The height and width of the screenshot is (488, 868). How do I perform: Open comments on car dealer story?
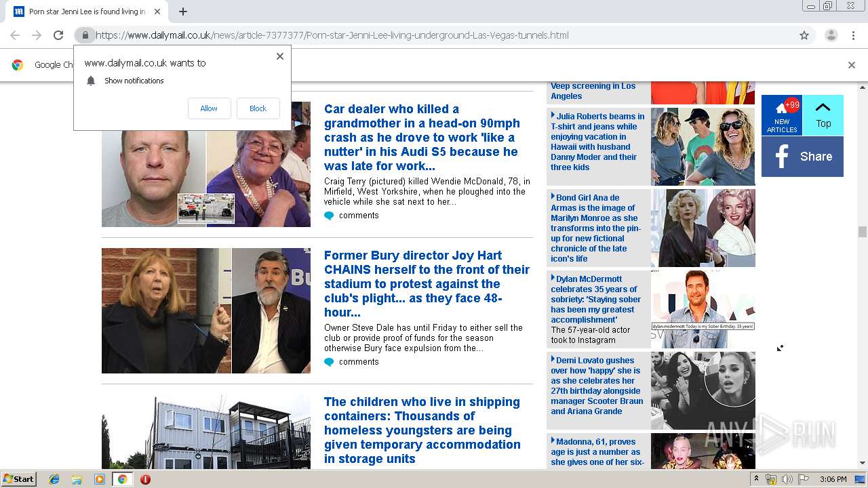click(359, 216)
